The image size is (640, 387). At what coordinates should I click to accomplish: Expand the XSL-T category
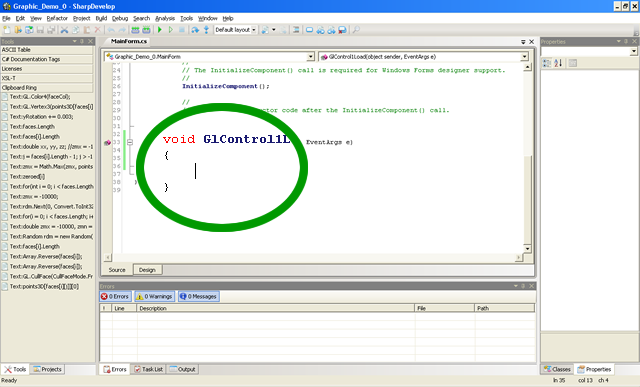click(x=47, y=78)
